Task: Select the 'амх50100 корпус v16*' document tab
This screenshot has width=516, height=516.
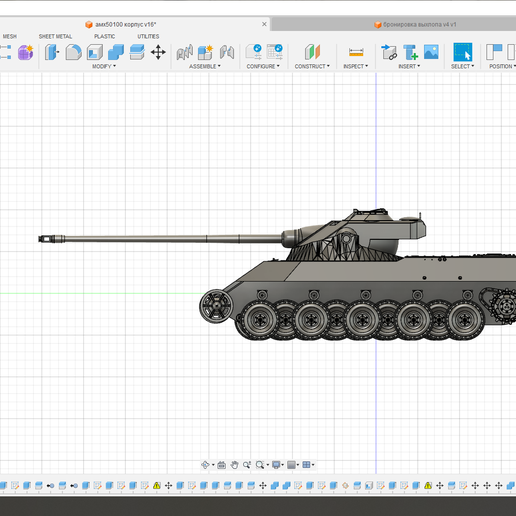Action: [125, 24]
